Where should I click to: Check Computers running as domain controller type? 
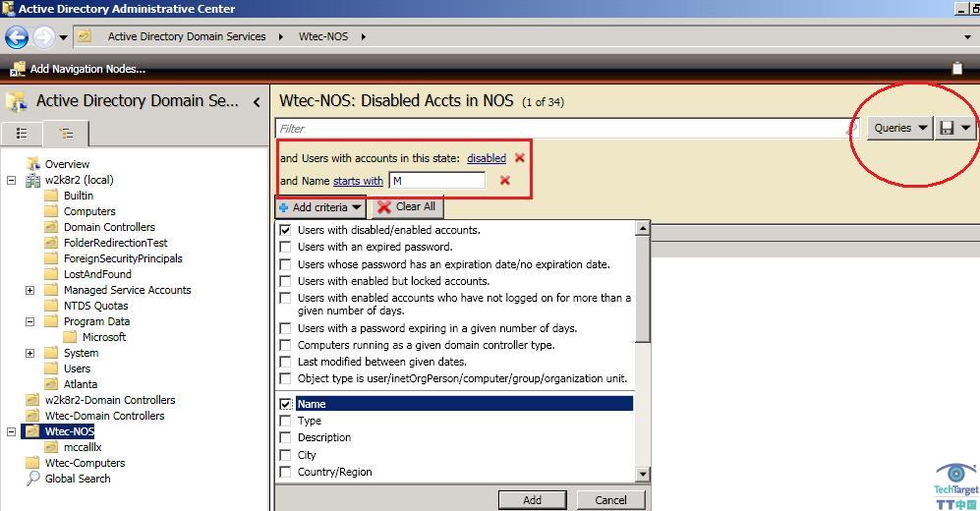[286, 345]
